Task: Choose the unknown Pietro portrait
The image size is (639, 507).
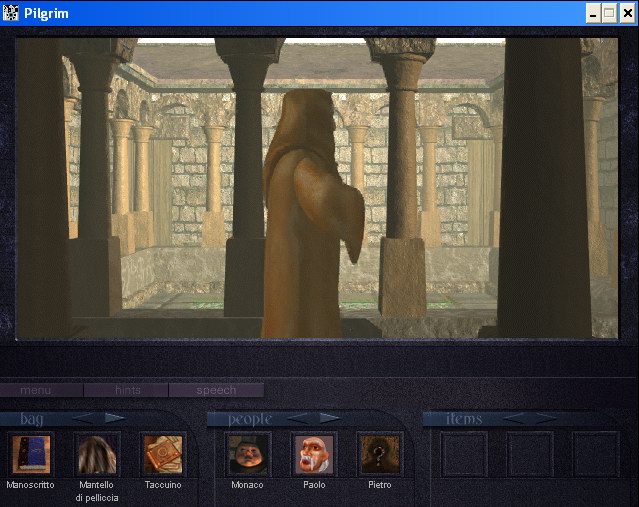Action: point(380,454)
